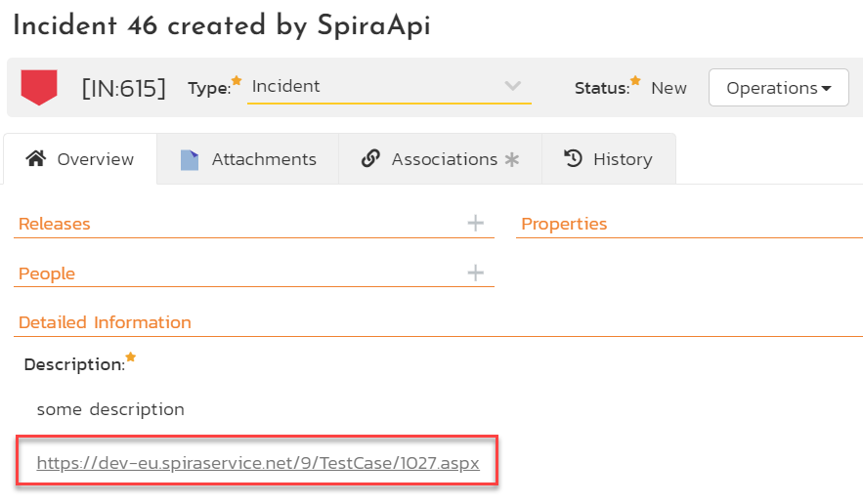Click the [IN:615] incident ID
Image resolution: width=863 pixels, height=504 pixels.
click(123, 88)
